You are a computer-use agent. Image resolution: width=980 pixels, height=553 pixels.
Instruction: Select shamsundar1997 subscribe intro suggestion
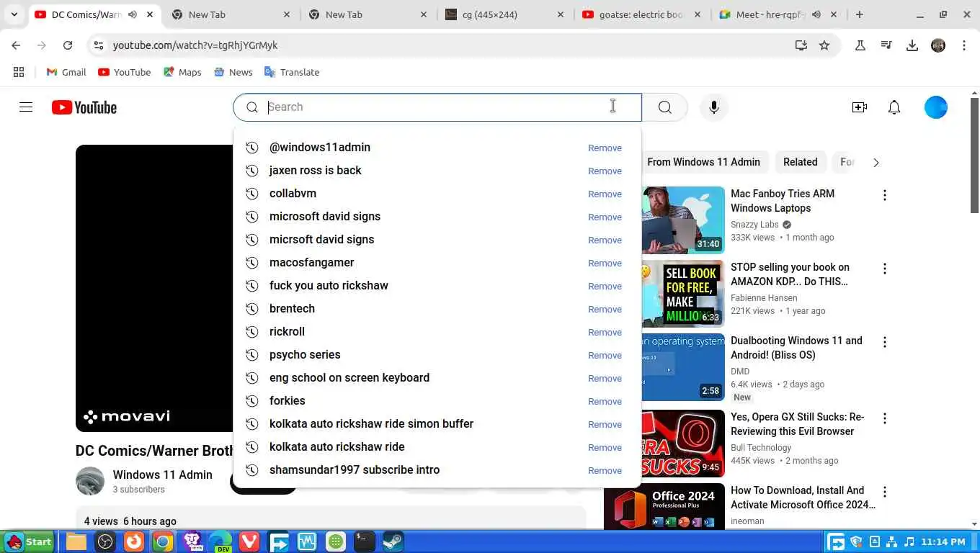tap(437, 470)
